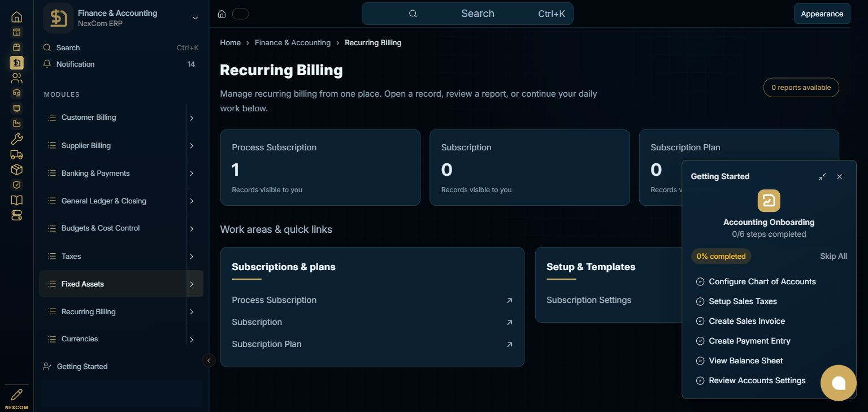
Task: Open the shield check icon in the rail
Action: [x=17, y=185]
